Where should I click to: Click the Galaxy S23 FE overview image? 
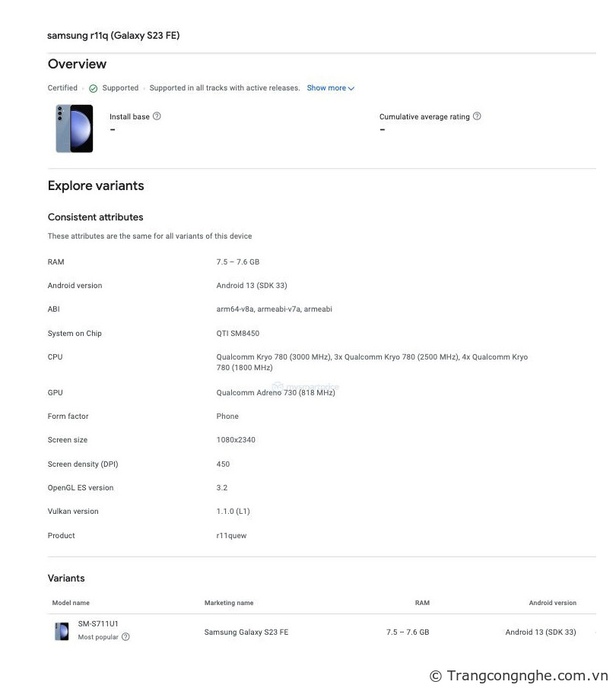tap(75, 128)
